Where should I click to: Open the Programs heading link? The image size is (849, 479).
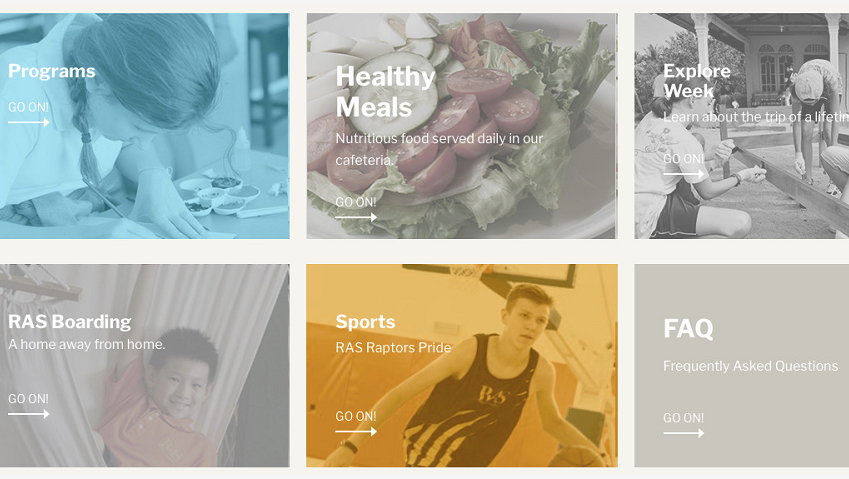tap(52, 71)
